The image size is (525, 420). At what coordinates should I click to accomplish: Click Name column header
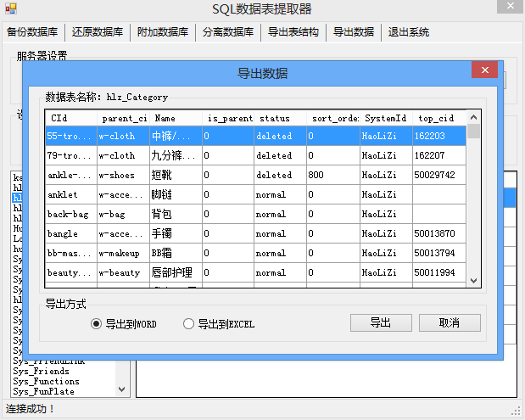point(176,118)
